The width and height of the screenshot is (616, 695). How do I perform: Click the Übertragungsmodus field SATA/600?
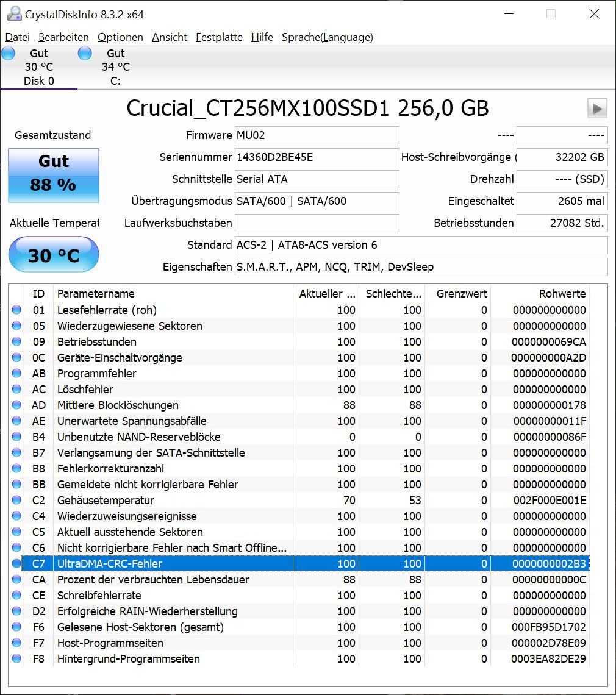point(317,201)
